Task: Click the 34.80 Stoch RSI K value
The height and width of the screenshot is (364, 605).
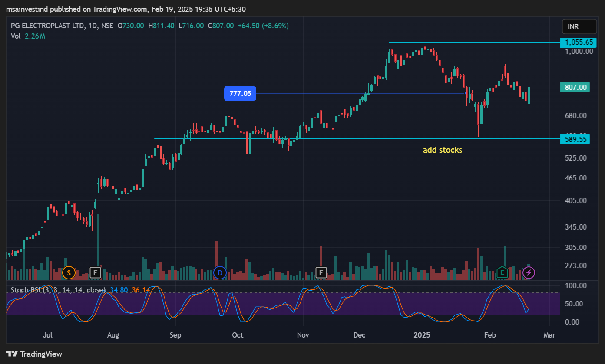Action: (119, 290)
